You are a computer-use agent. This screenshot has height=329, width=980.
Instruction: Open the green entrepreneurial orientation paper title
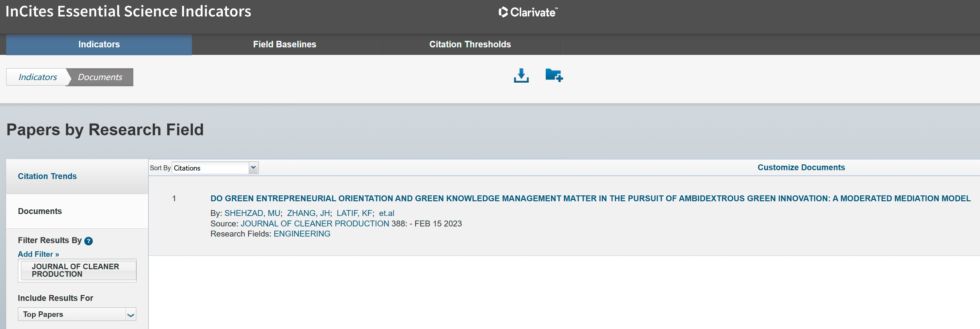point(590,198)
